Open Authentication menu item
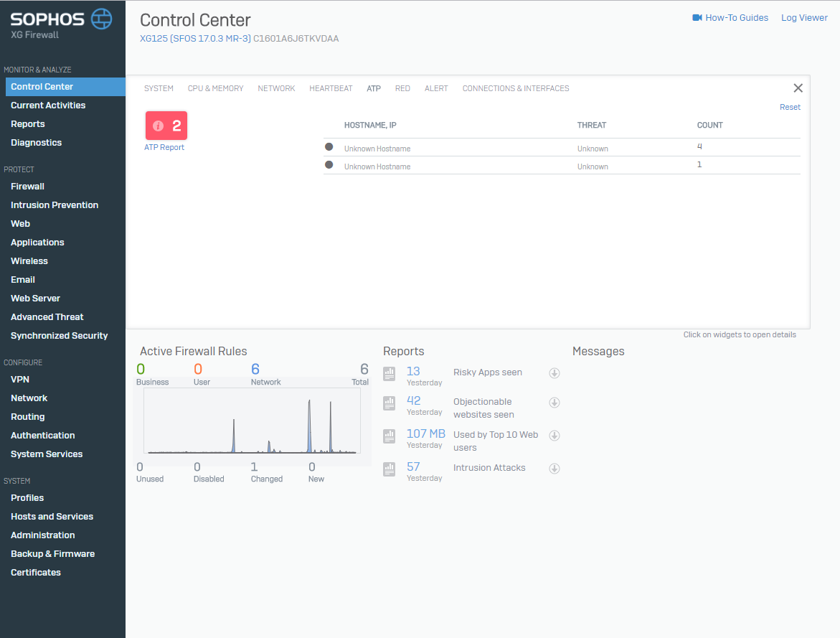 click(43, 436)
